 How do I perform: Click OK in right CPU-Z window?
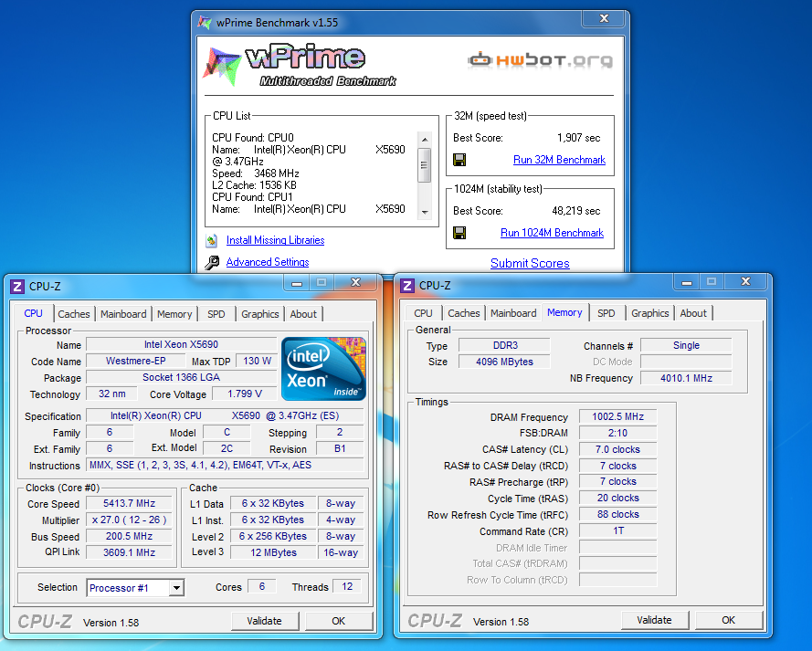pos(729,620)
